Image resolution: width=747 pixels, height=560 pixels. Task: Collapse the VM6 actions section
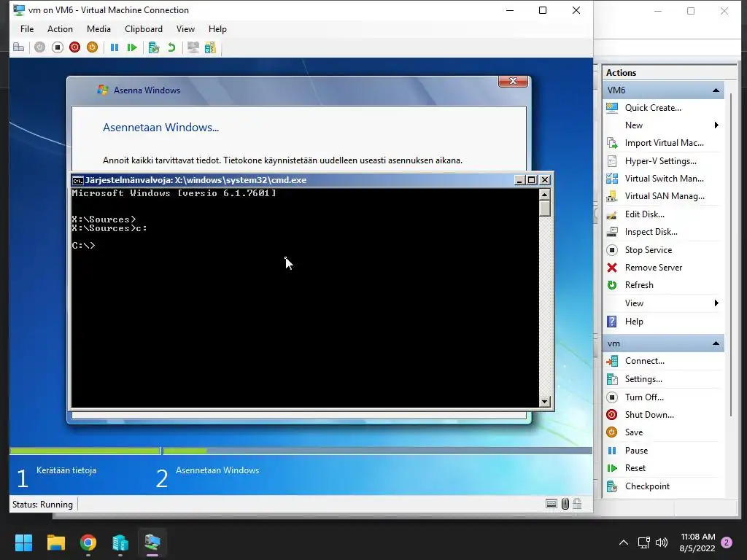716,90
